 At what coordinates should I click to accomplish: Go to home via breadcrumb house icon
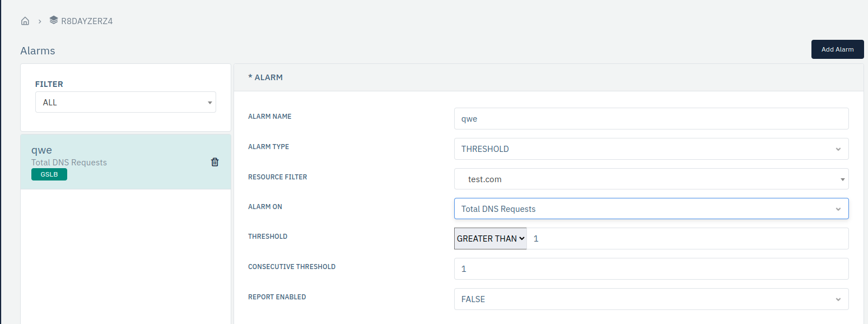click(25, 21)
